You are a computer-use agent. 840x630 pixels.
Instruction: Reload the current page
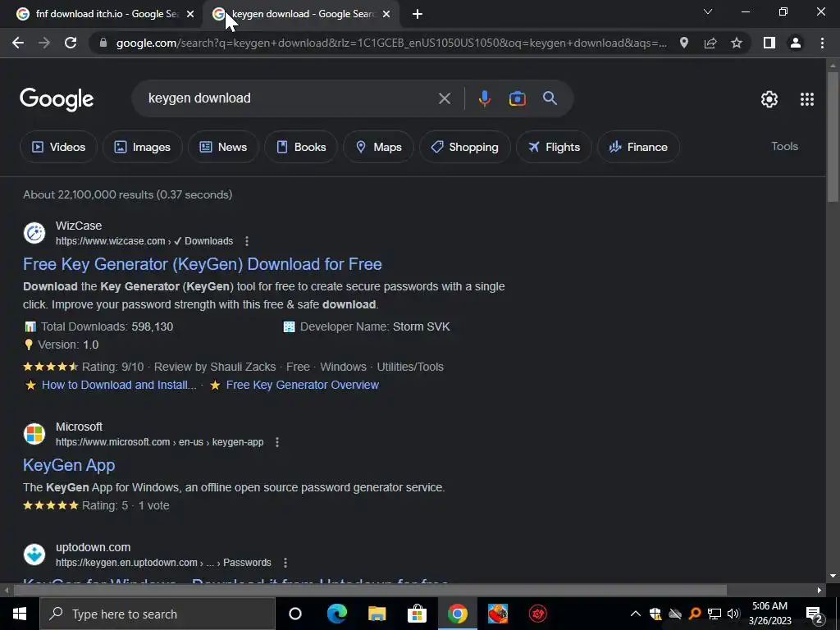71,43
